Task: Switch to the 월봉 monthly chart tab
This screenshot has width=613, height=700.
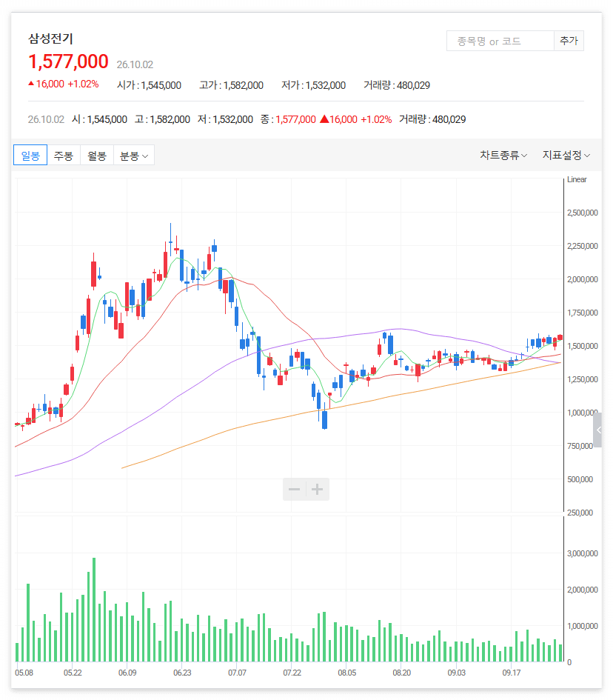Action: 97,156
